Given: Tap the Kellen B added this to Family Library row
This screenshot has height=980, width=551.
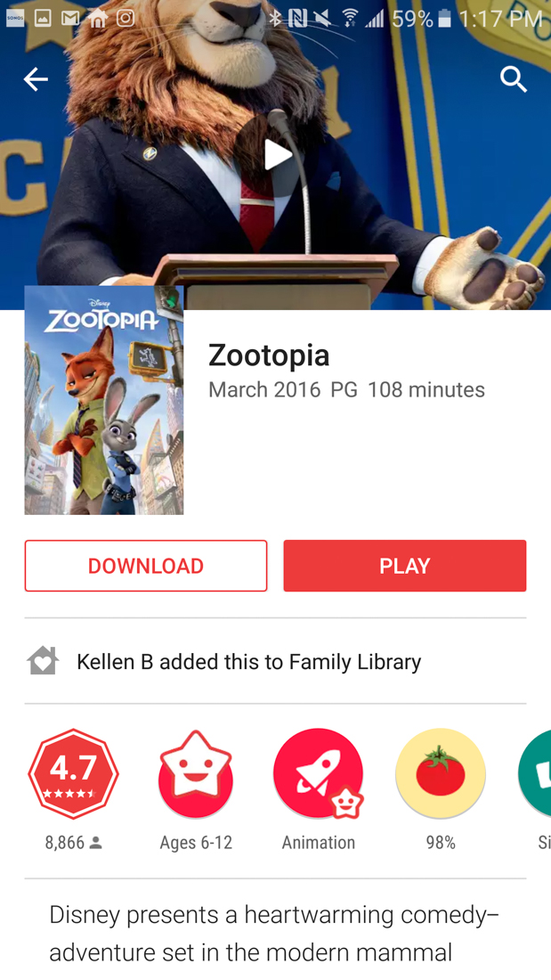Looking at the screenshot, I should click(276, 661).
